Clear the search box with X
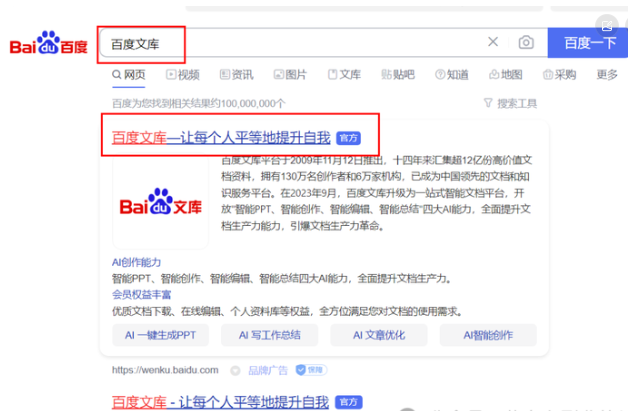The image size is (628, 411). (493, 42)
